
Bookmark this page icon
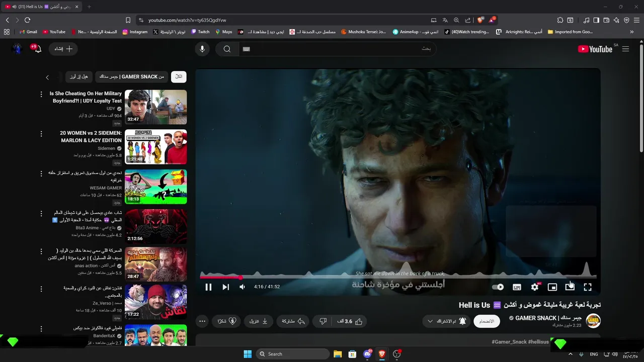click(128, 20)
